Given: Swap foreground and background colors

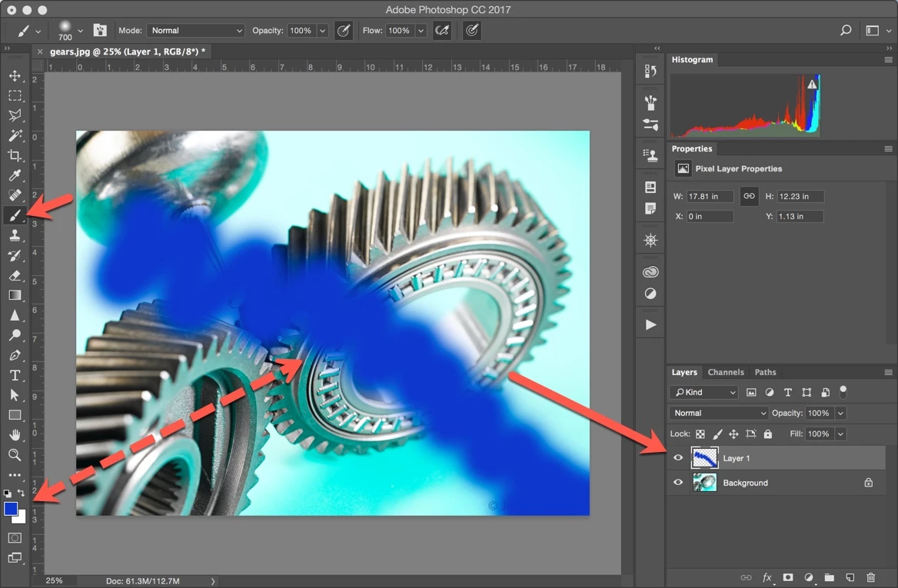Looking at the screenshot, I should (22, 493).
